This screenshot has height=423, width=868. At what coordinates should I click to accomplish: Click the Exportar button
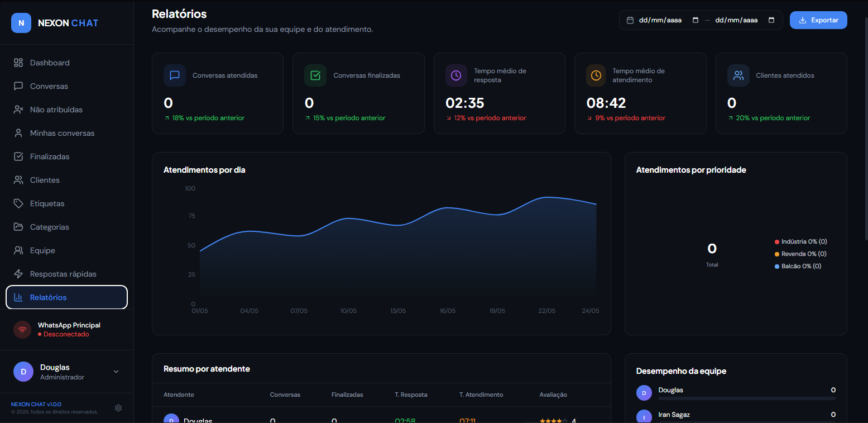click(818, 20)
